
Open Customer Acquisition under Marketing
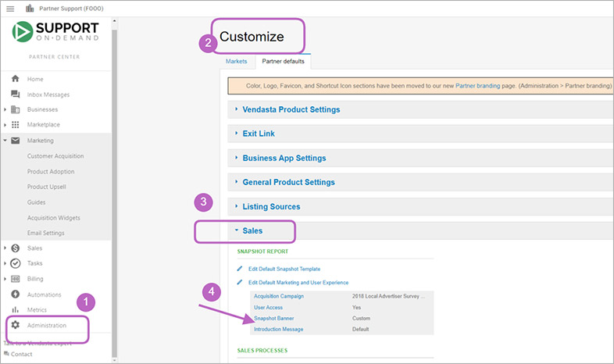(x=55, y=156)
